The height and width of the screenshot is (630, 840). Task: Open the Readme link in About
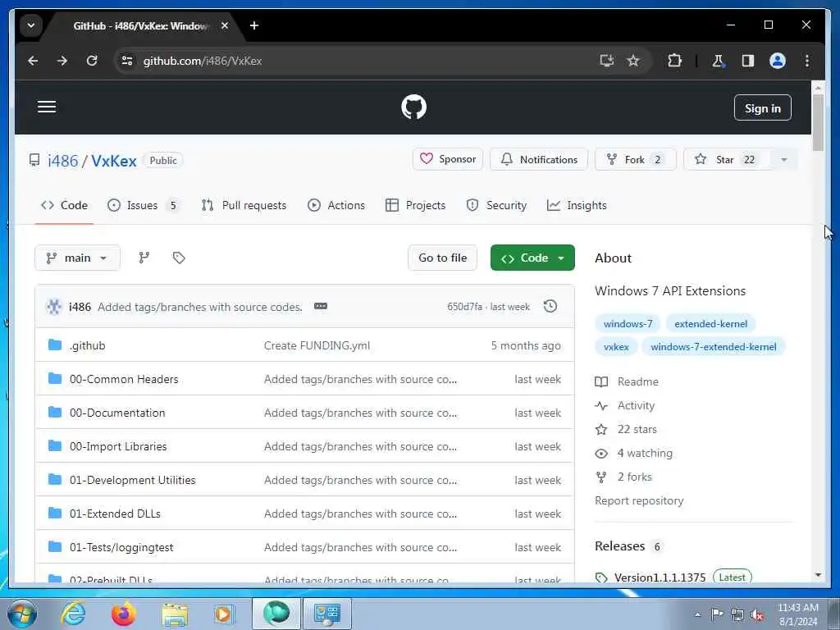[627, 381]
